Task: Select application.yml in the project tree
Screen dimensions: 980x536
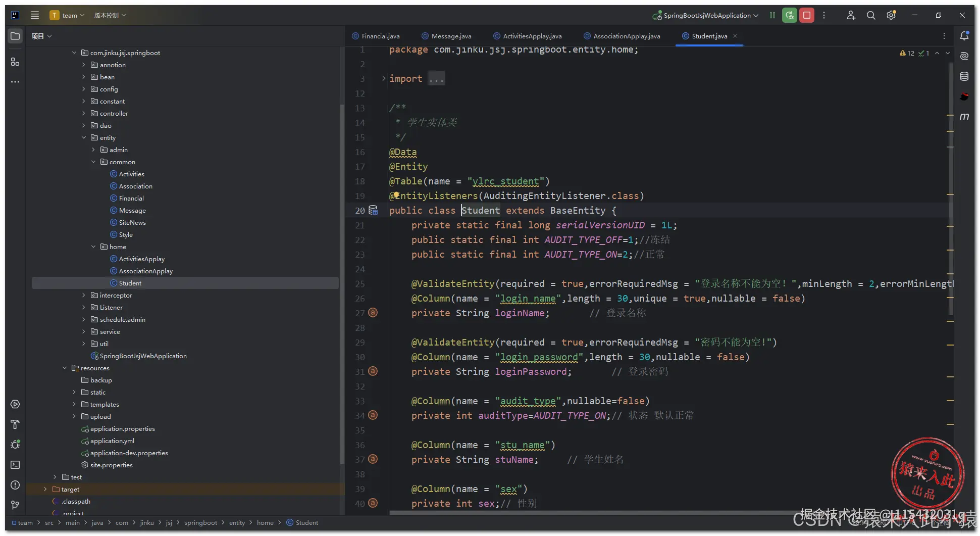Action: coord(112,441)
